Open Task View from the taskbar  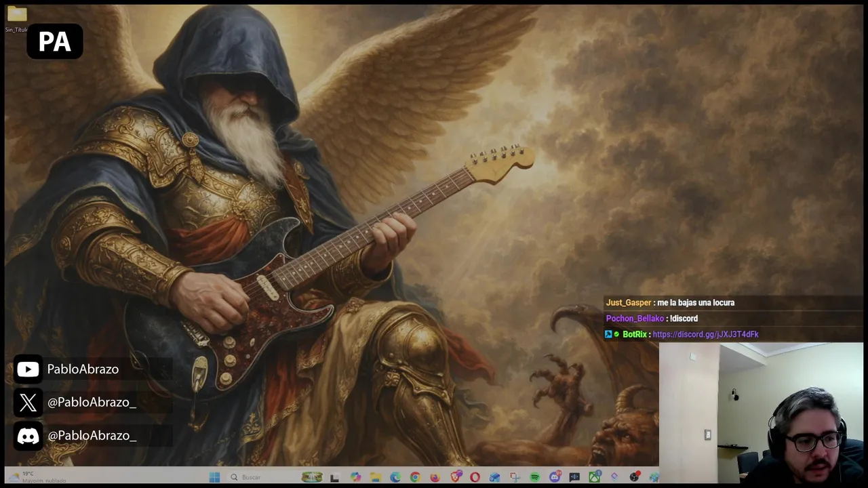[x=335, y=477]
